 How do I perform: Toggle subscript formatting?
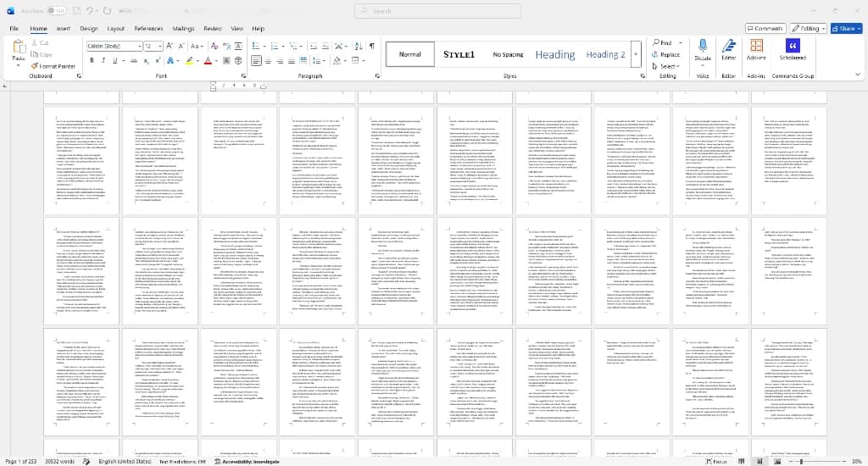(x=146, y=60)
